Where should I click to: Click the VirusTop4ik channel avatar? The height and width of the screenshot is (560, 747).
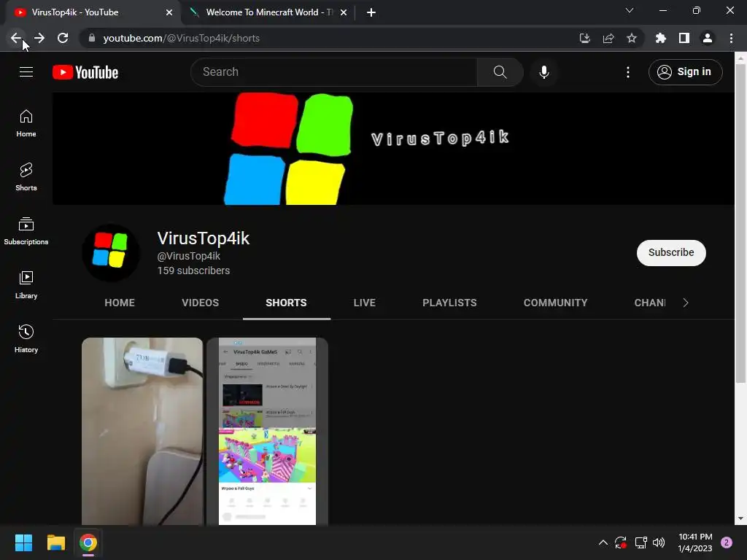[111, 252]
